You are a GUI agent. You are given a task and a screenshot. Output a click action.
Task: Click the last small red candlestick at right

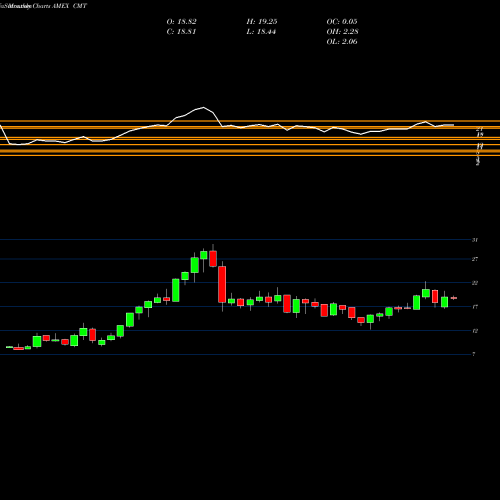(x=454, y=298)
